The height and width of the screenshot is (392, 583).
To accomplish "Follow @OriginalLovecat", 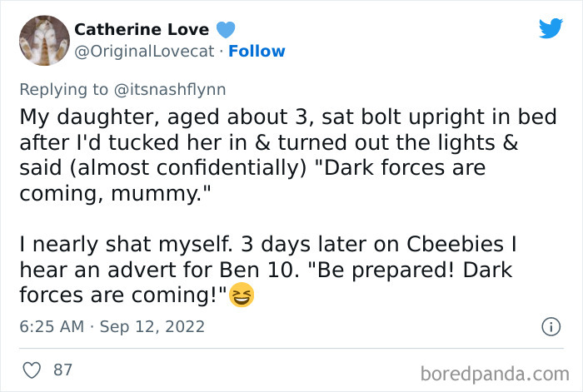I will (x=257, y=51).
